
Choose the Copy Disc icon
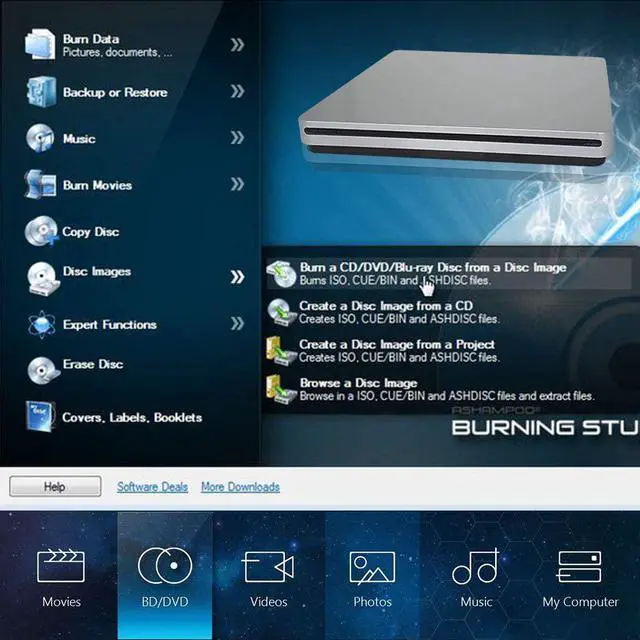pyautogui.click(x=40, y=231)
